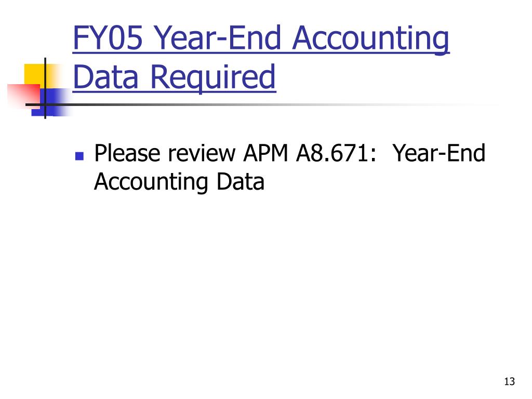Click the horizontal gradient divider line

click(264, 104)
